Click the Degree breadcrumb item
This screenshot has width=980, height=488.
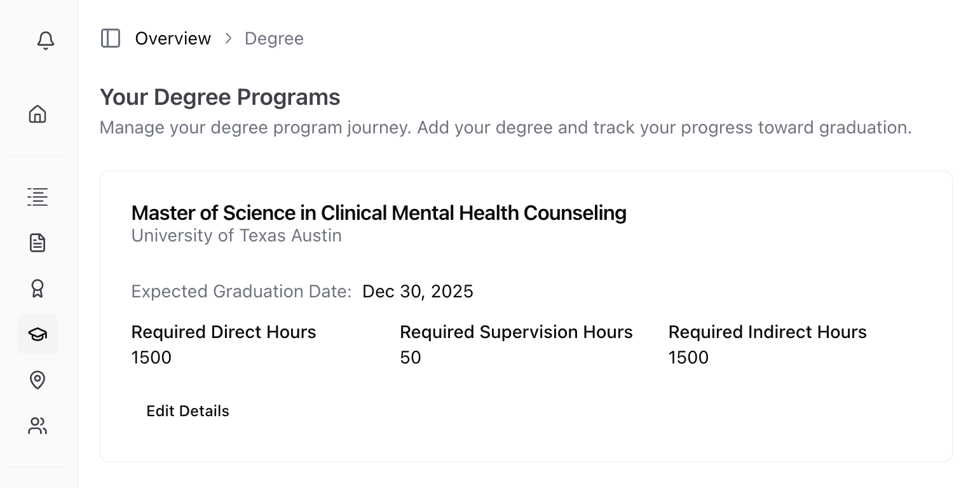(274, 39)
